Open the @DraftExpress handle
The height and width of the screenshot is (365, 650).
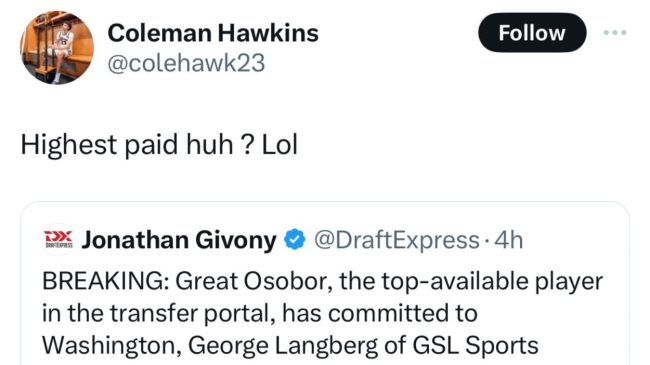[x=397, y=240]
